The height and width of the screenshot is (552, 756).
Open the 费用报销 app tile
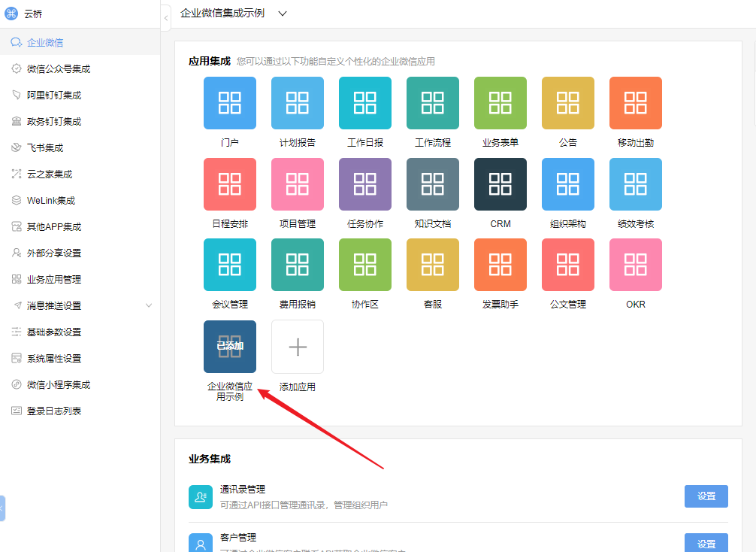pyautogui.click(x=298, y=265)
